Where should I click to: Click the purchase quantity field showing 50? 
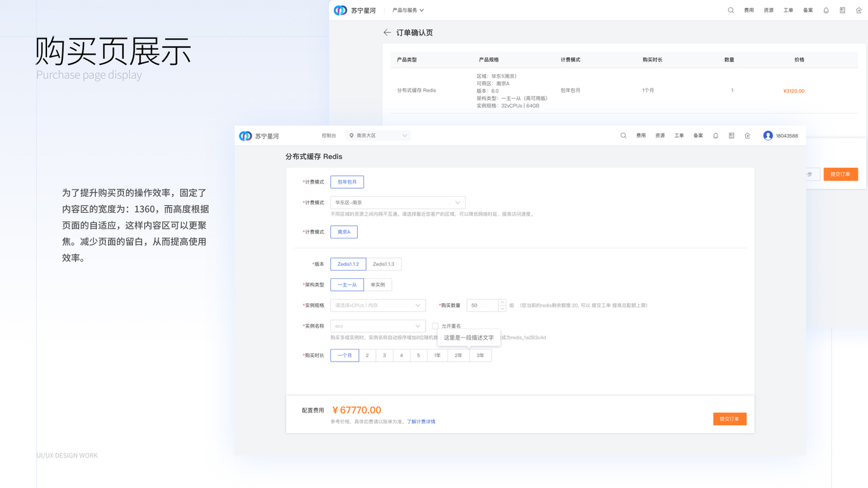coord(483,306)
